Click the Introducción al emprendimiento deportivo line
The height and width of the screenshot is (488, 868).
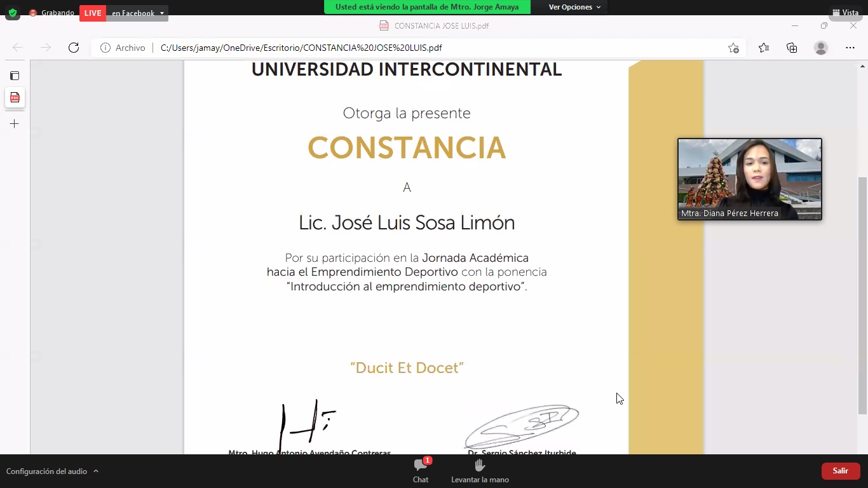pos(407,287)
